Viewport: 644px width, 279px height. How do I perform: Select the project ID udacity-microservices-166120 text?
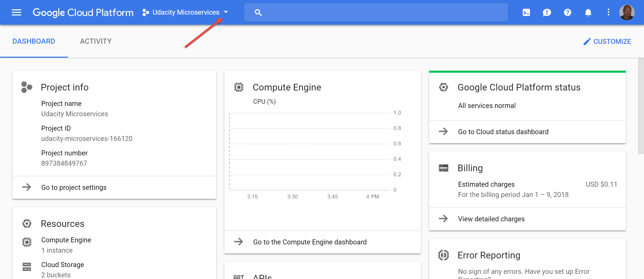[87, 139]
